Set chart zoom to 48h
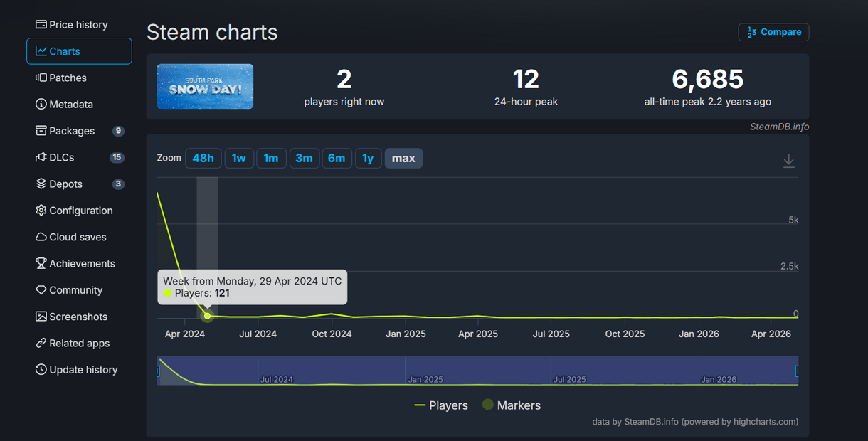Viewport: 868px width, 441px height. pyautogui.click(x=203, y=158)
